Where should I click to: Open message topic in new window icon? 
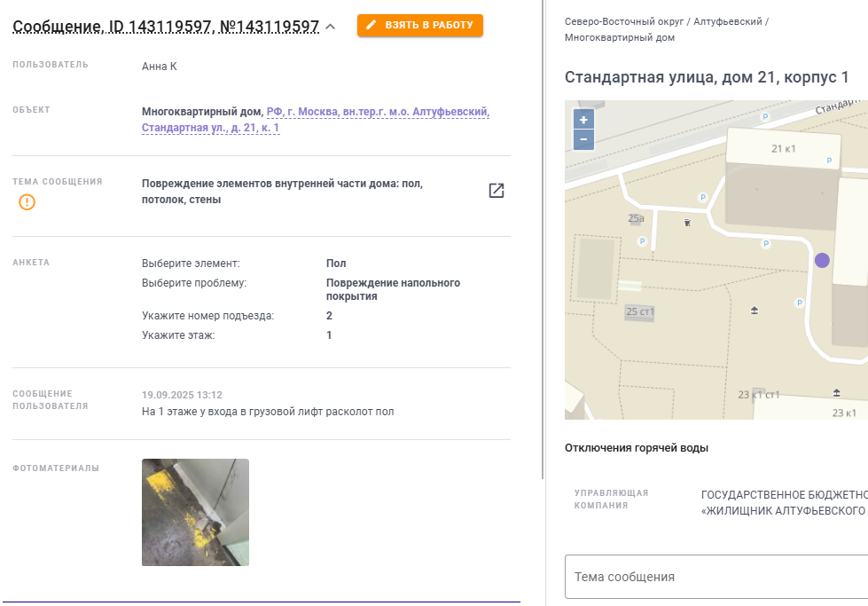[496, 191]
